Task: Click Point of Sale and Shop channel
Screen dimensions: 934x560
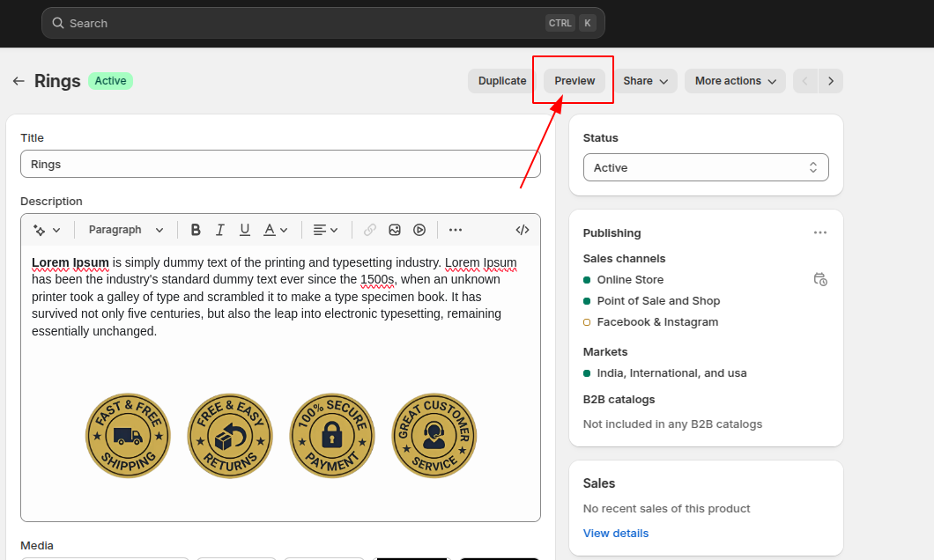Action: tap(658, 300)
